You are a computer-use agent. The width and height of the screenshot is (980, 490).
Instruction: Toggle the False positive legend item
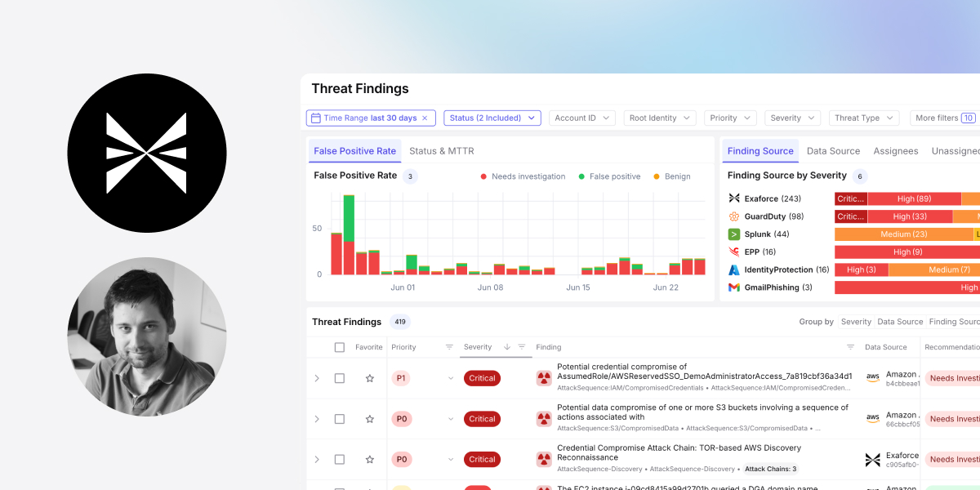click(x=609, y=176)
